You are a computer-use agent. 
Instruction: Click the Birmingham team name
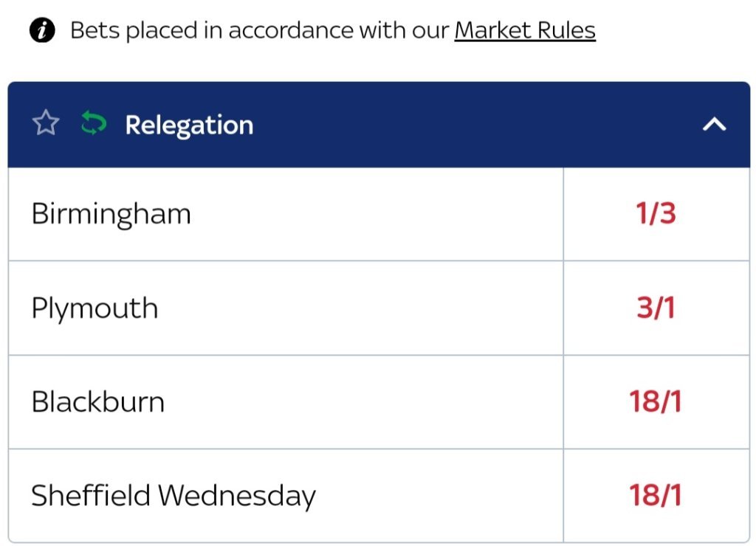pyautogui.click(x=111, y=215)
